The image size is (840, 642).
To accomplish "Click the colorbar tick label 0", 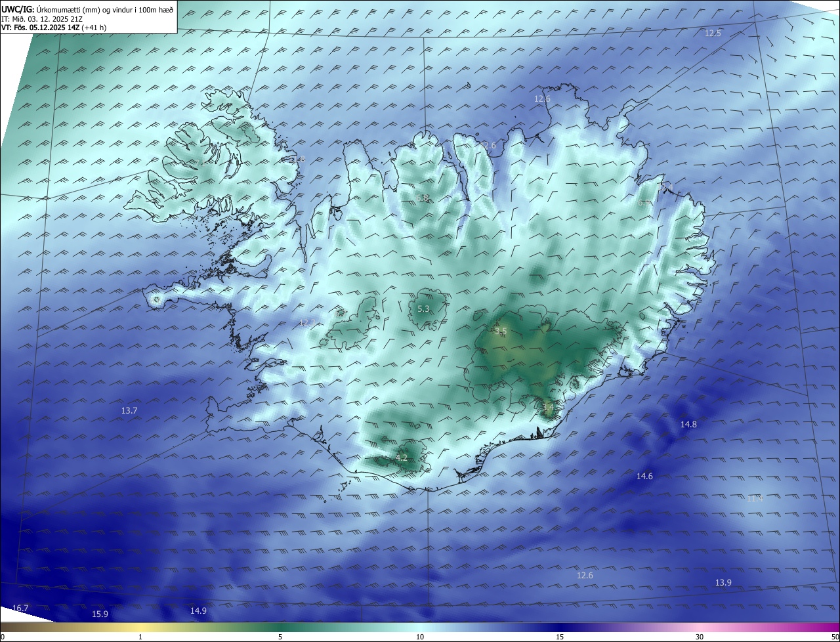I will (x=3, y=637).
